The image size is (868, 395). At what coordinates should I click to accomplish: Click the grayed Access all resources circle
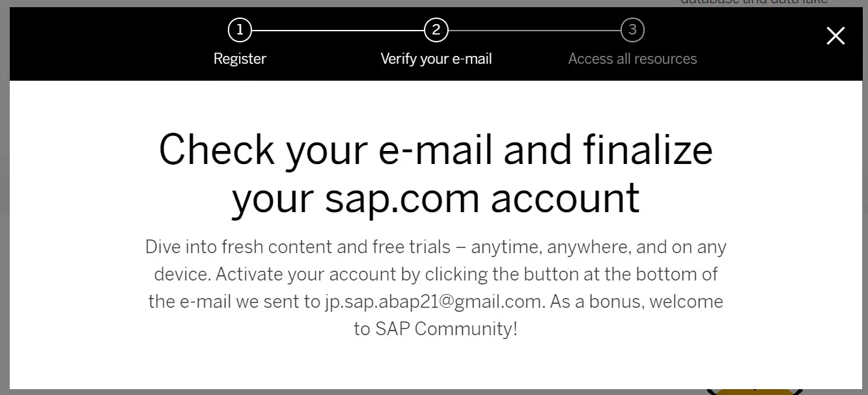(632, 29)
